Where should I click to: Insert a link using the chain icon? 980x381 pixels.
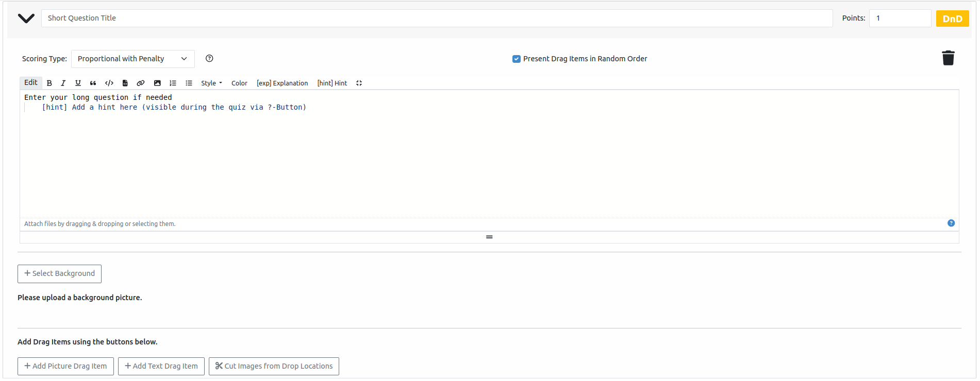[140, 83]
